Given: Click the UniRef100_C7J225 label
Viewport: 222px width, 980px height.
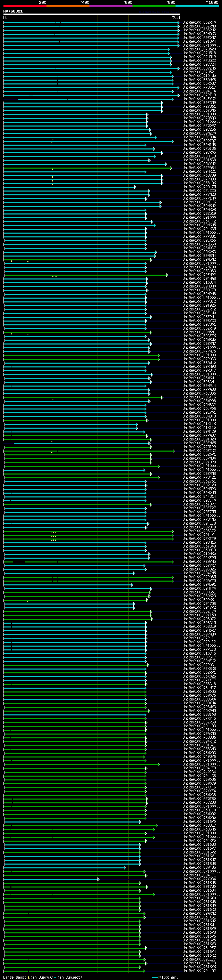Looking at the screenshot, I should point(199,191).
